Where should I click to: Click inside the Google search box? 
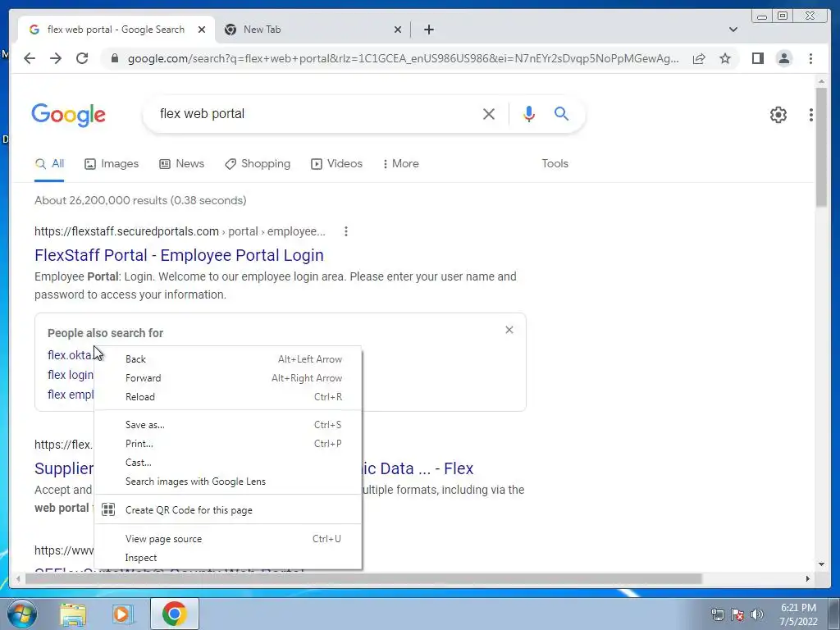point(316,113)
